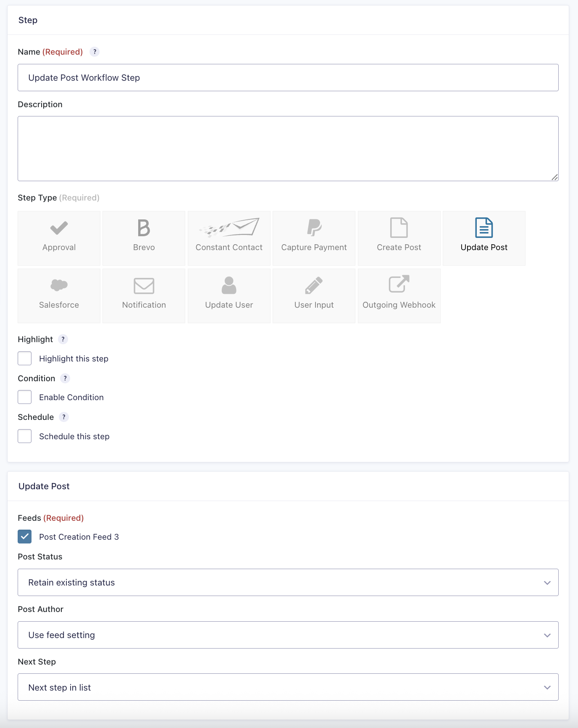
Task: Select the Salesforce cloud icon
Action: pyautogui.click(x=59, y=285)
